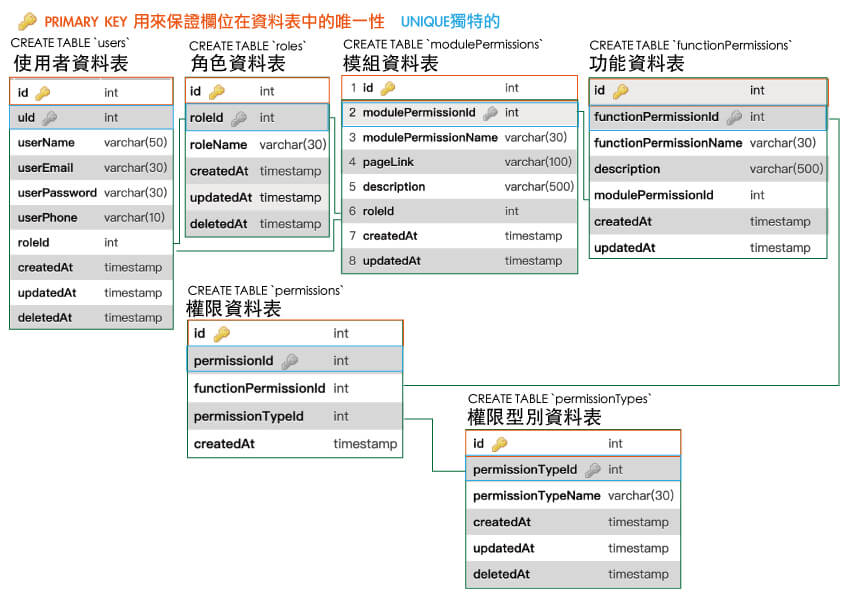Click the gold key beside id in functionPermissions table
Screen dimensions: 842x595
[x=620, y=91]
